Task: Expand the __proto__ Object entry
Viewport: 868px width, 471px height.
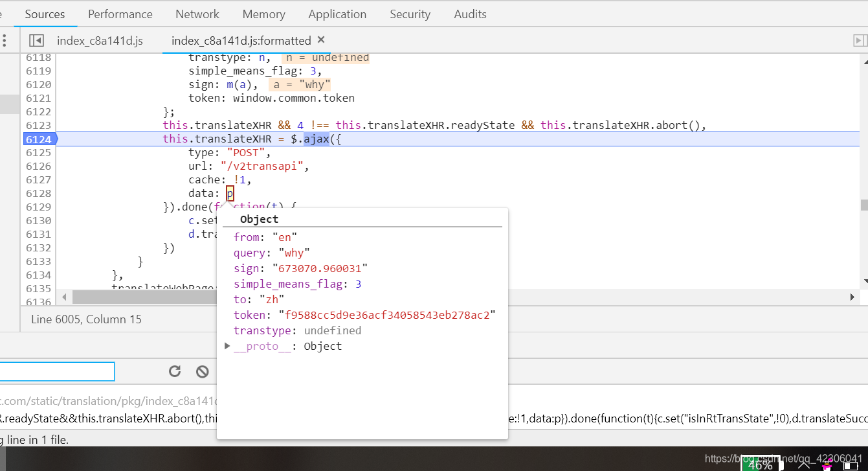Action: click(227, 346)
